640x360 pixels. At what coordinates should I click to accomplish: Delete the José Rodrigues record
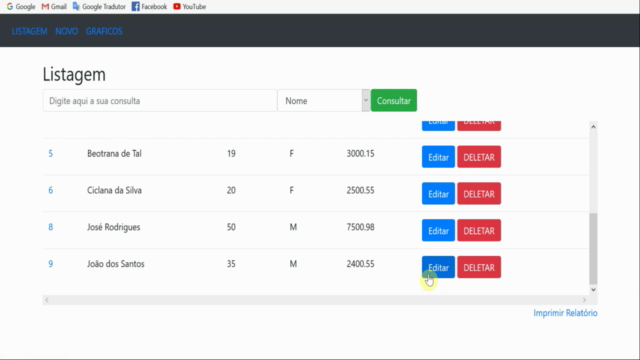[x=479, y=231]
